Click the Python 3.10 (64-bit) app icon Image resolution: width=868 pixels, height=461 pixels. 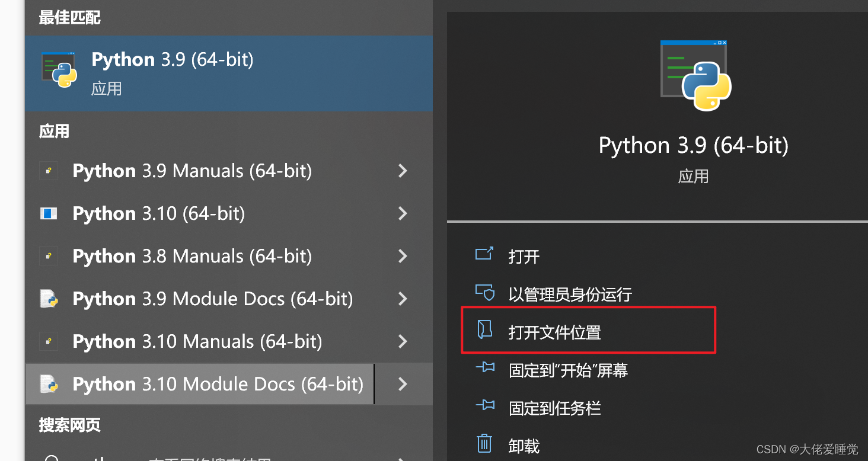click(49, 213)
